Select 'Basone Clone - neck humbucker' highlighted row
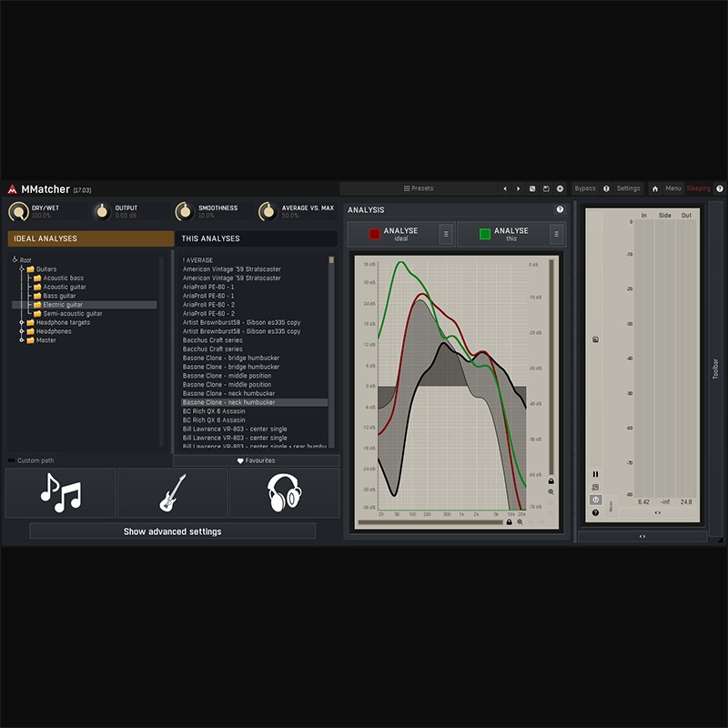Viewport: 728px width, 728px height. [x=254, y=402]
